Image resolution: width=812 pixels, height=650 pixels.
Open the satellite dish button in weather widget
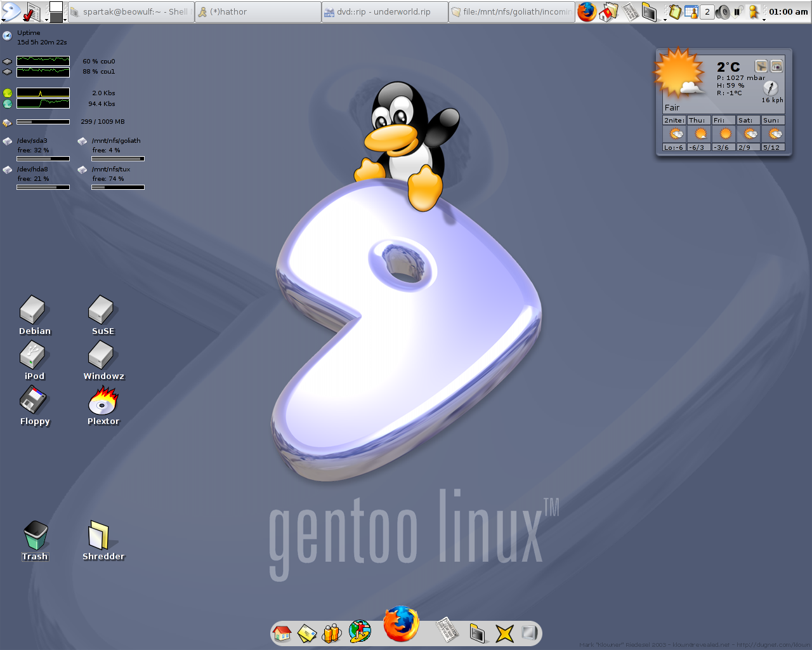tap(761, 66)
